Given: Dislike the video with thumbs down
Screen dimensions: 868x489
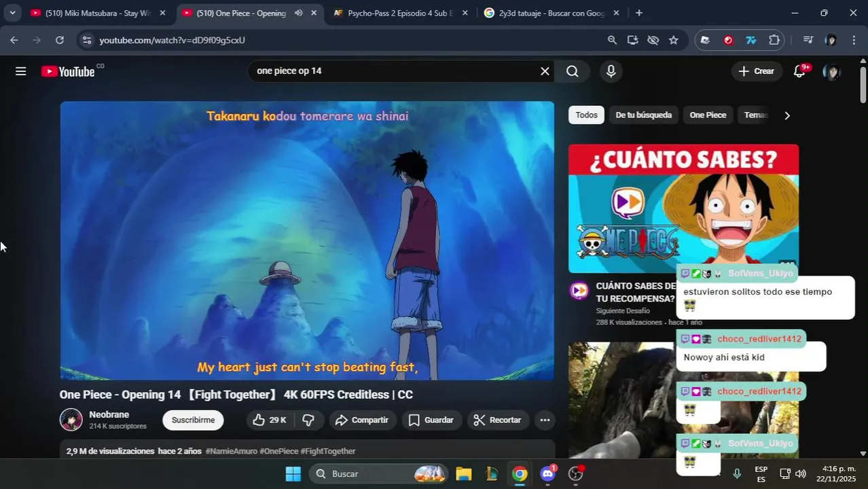Looking at the screenshot, I should coord(308,420).
